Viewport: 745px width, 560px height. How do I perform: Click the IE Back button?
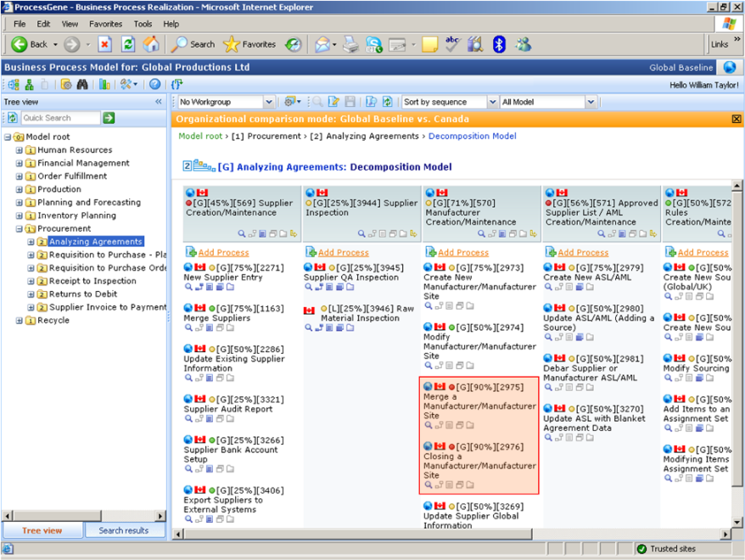pos(30,45)
